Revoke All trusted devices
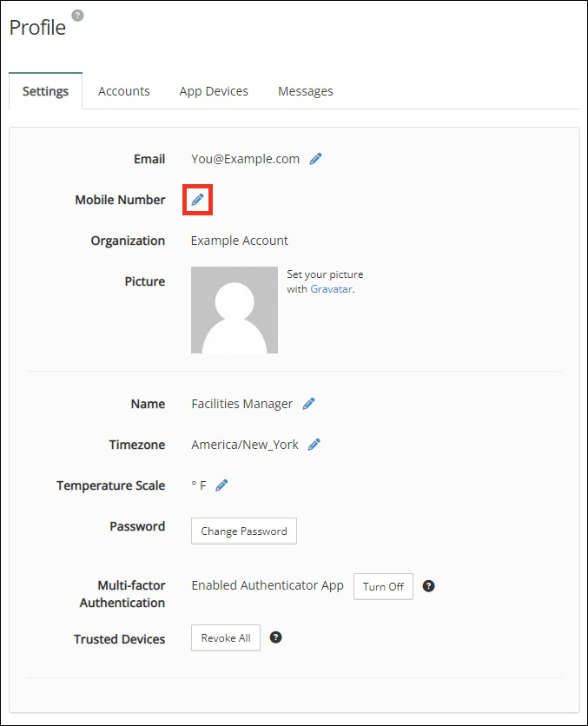The image size is (588, 726). [226, 637]
